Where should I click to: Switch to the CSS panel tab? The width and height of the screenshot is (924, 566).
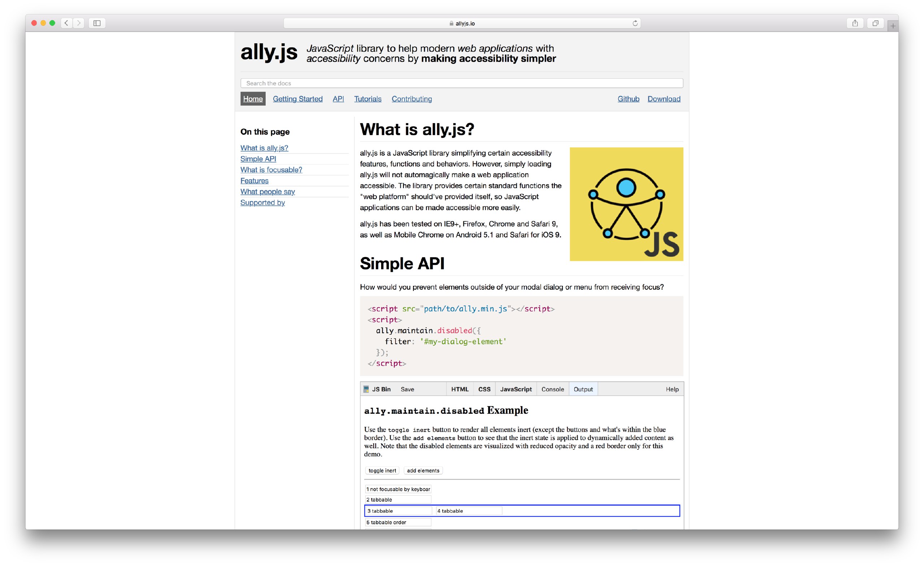click(484, 389)
